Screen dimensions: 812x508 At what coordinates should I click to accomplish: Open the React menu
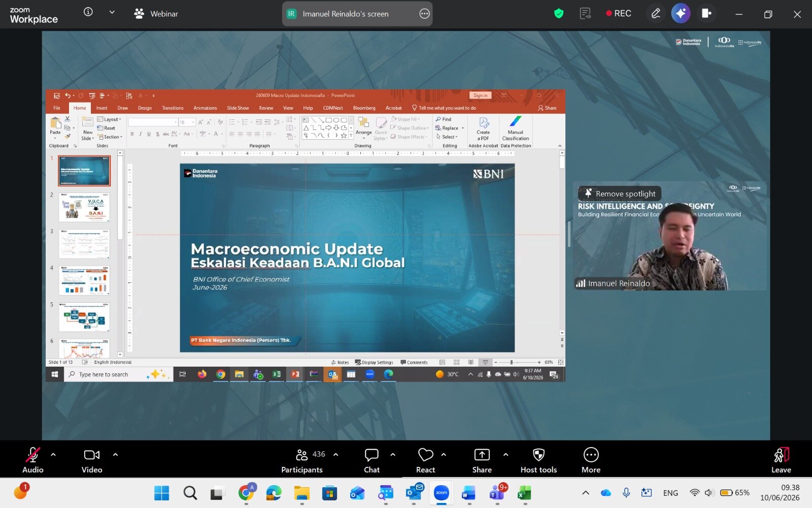[426, 460]
